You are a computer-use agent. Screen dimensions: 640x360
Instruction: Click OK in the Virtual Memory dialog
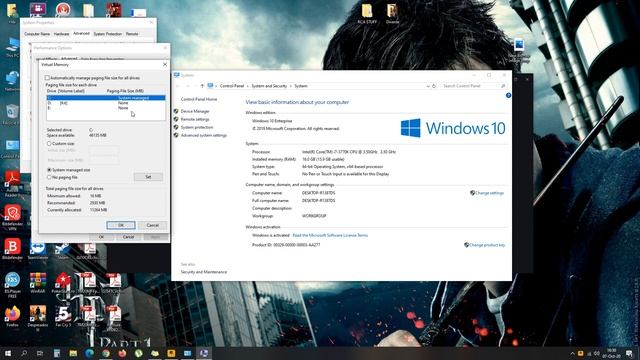pos(121,225)
